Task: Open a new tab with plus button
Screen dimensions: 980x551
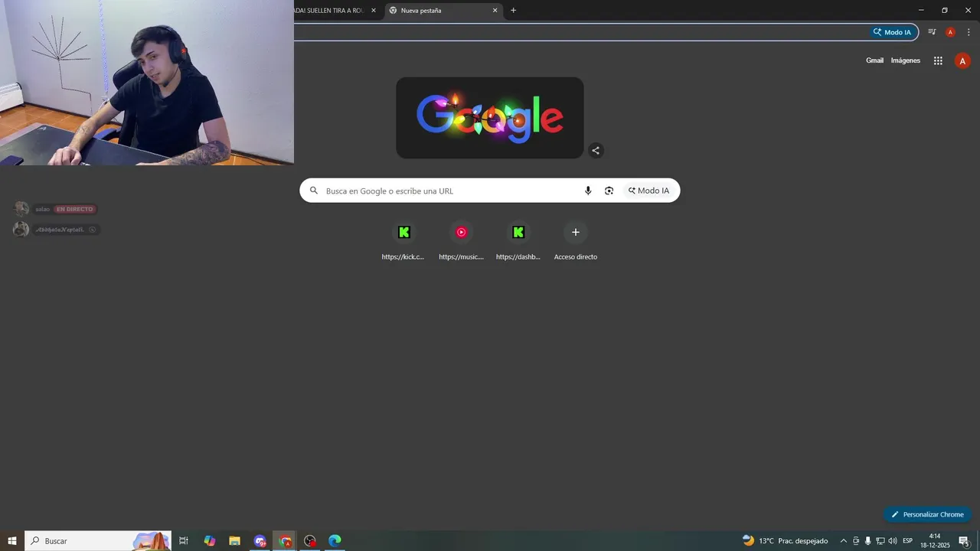Action: 513,11
